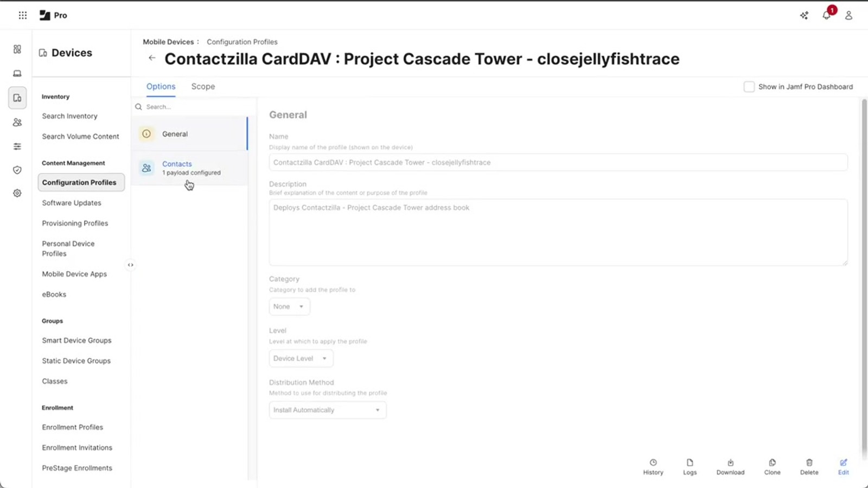The width and height of the screenshot is (868, 488).
Task: Clone the configuration profile
Action: pos(773,467)
